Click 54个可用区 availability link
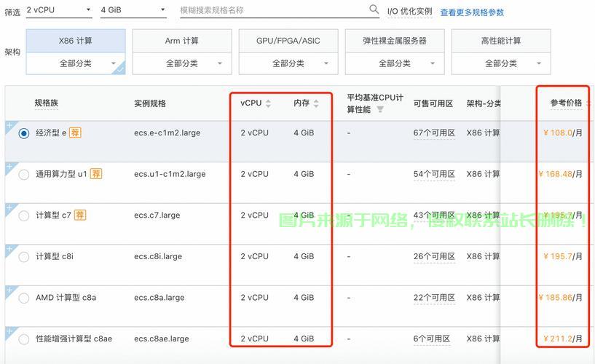 (434, 175)
